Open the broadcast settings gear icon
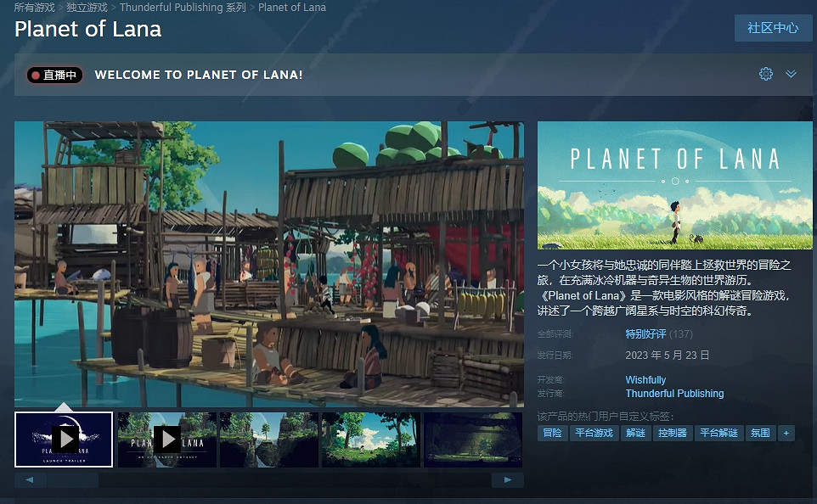Screen dimensions: 817x504 pyautogui.click(x=766, y=74)
